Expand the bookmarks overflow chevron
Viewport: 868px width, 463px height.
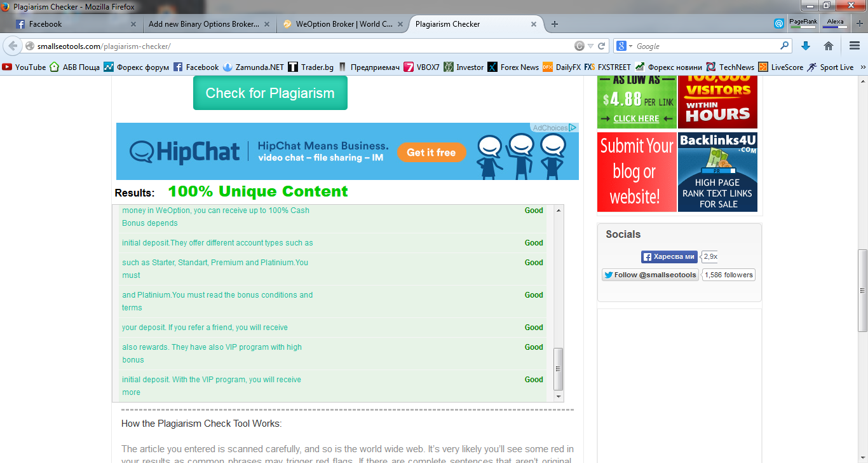[x=863, y=67]
